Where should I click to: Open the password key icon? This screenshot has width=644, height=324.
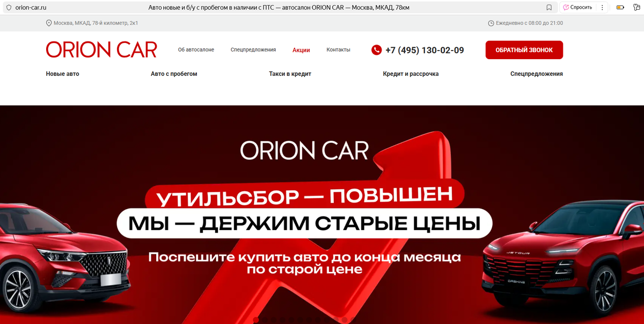coord(636,8)
